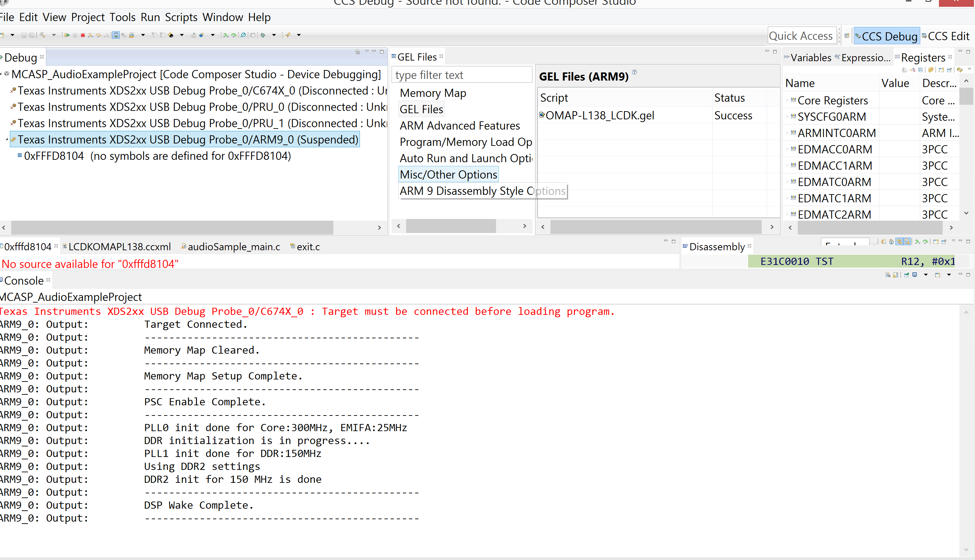Open the Debug bug icon dropdown arrow
The height and width of the screenshot is (560, 975).
[x=274, y=35]
